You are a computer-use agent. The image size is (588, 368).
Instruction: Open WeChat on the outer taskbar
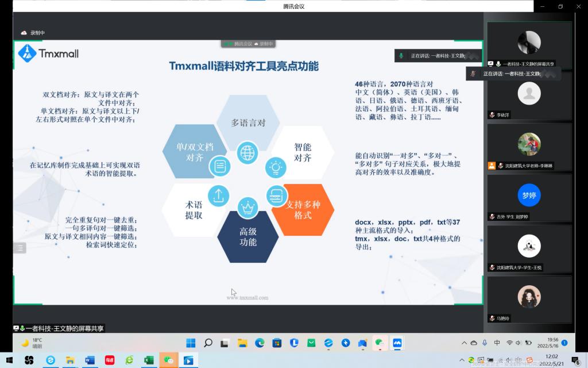(169, 361)
